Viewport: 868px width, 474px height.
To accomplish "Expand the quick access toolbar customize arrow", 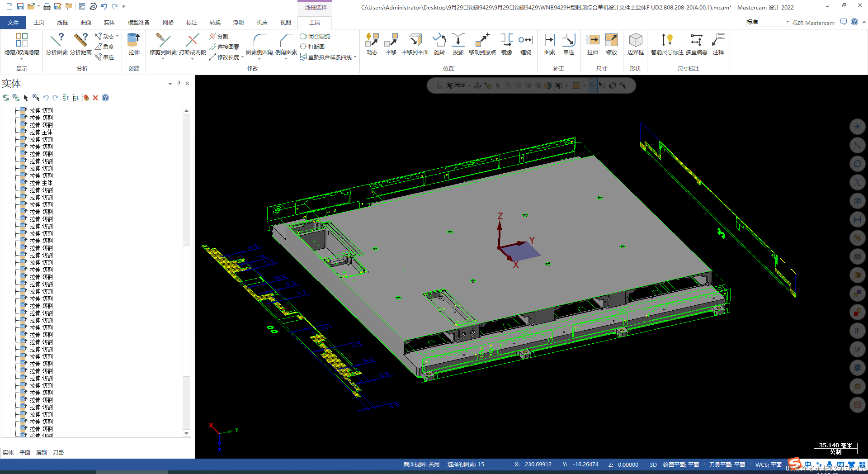I will 123,6.
